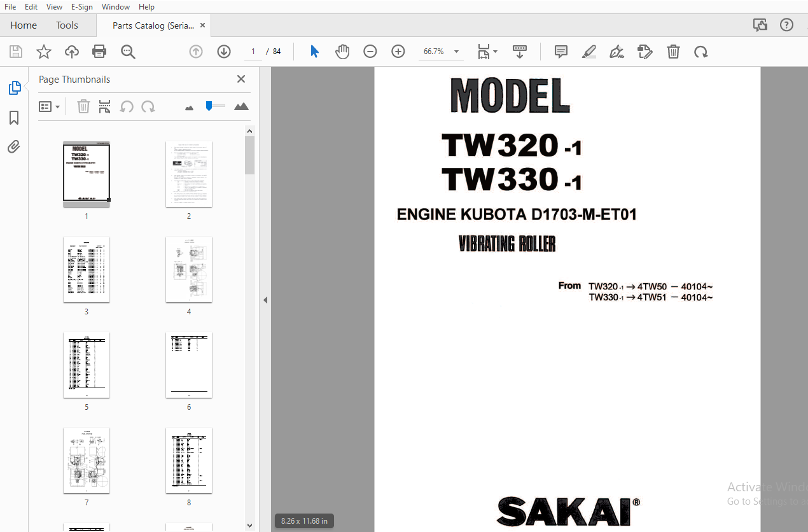Rotate pages clockwise in thumbnails panel
The height and width of the screenshot is (532, 808).
pos(148,107)
